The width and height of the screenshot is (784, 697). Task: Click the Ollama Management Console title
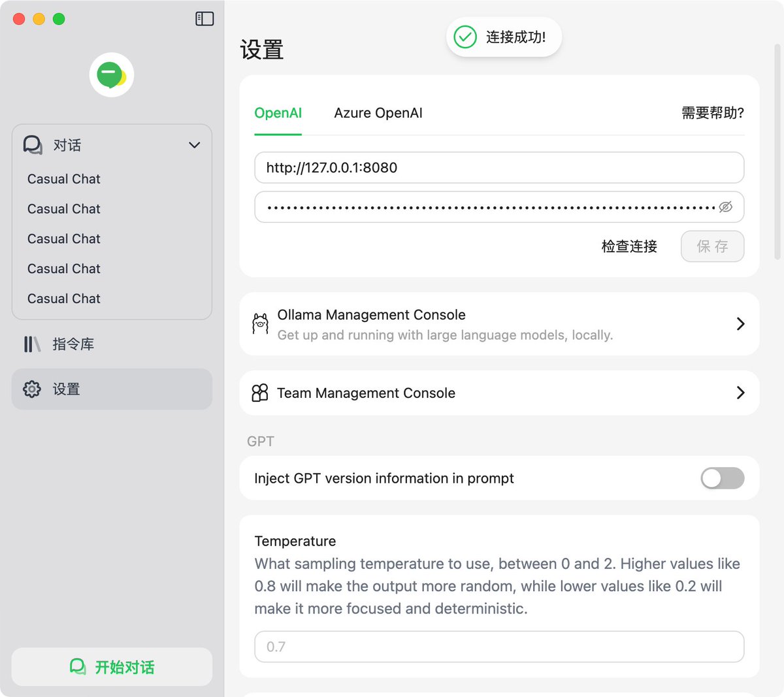(371, 315)
